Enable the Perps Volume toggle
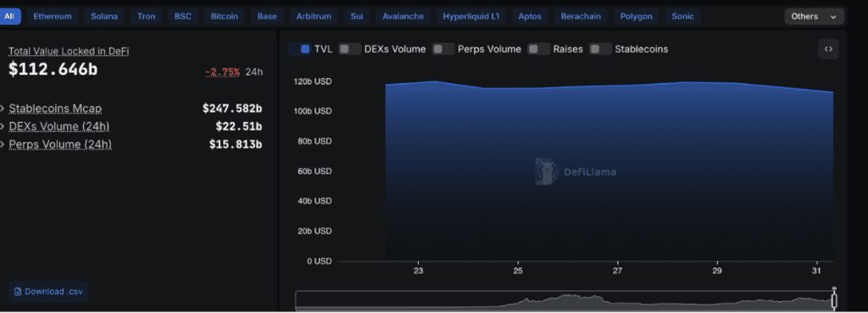868x313 pixels. pos(442,48)
